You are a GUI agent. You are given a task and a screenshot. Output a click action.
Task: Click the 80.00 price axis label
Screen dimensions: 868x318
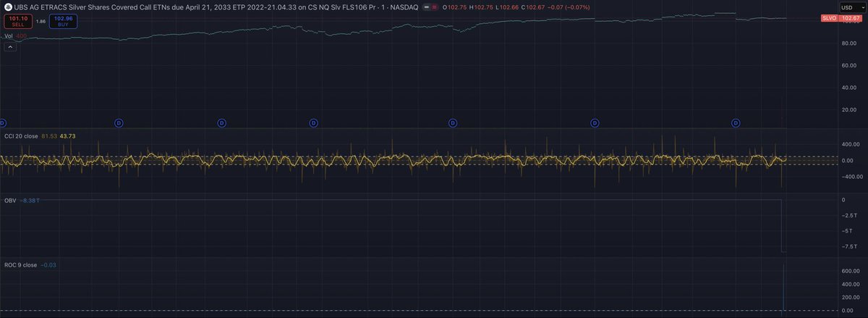pos(848,43)
